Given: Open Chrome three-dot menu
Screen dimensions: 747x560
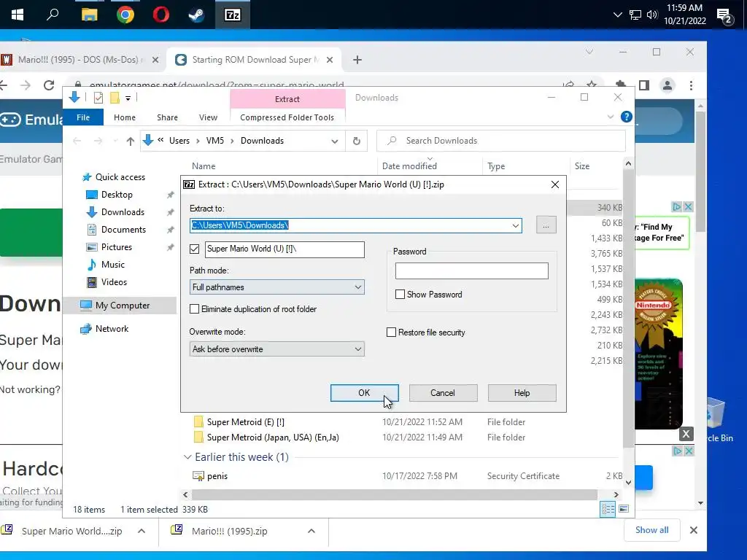Looking at the screenshot, I should [x=691, y=85].
